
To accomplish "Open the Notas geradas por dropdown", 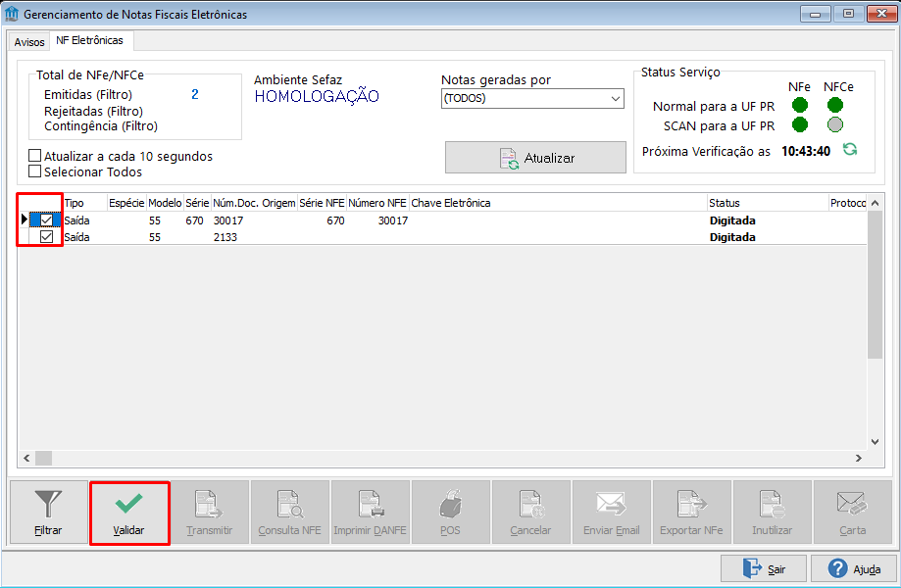I will (x=532, y=98).
